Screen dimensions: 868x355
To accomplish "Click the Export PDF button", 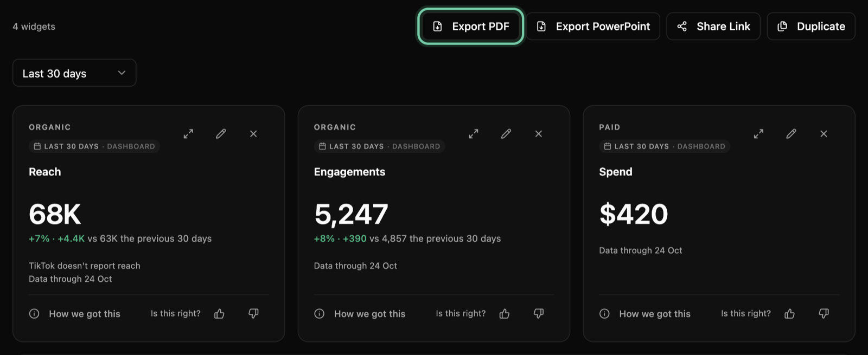I will [470, 26].
